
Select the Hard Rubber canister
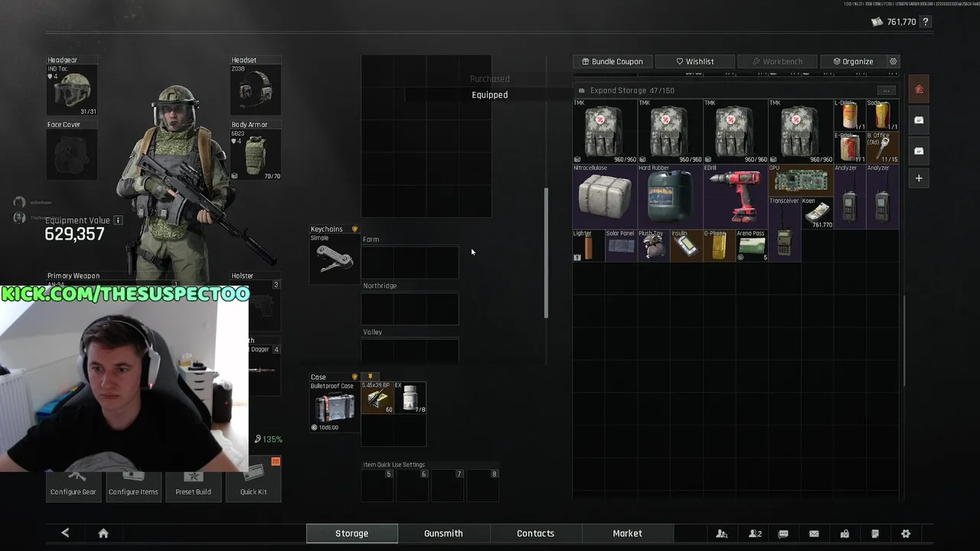tap(670, 196)
